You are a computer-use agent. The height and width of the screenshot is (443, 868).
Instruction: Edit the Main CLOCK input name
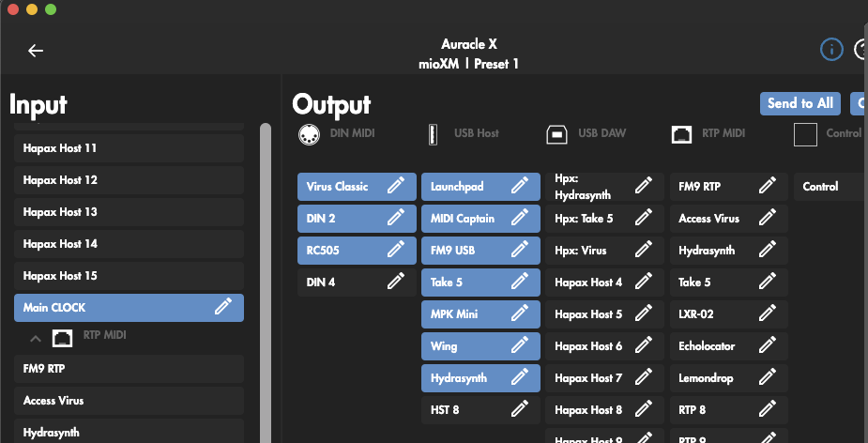point(222,307)
